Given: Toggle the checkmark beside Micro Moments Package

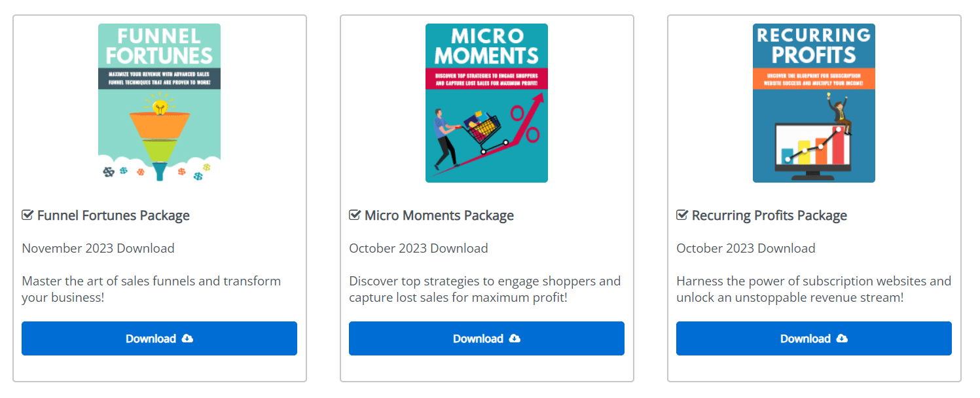Looking at the screenshot, I should [x=355, y=215].
